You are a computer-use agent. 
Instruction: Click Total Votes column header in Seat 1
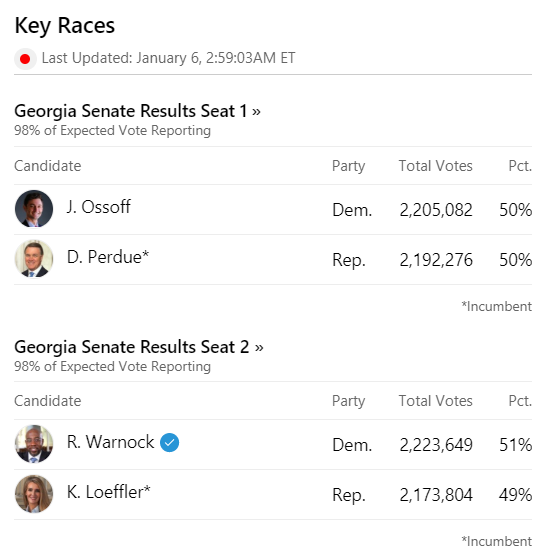click(436, 166)
